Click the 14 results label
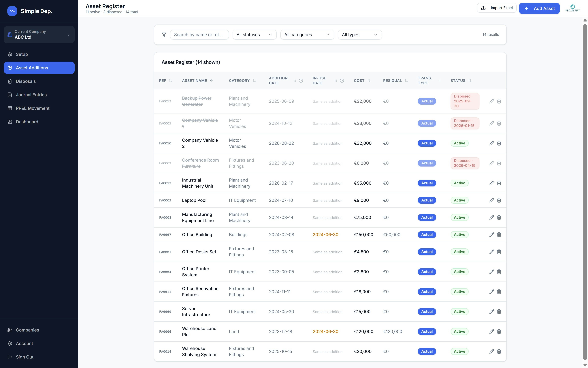The image size is (588, 368). tap(491, 34)
